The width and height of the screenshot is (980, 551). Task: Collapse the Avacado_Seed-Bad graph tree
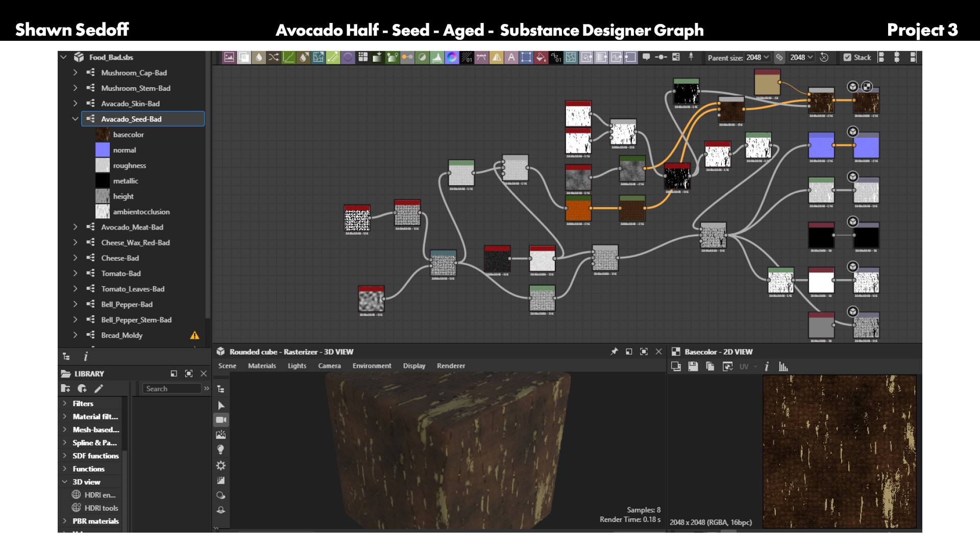pos(75,119)
